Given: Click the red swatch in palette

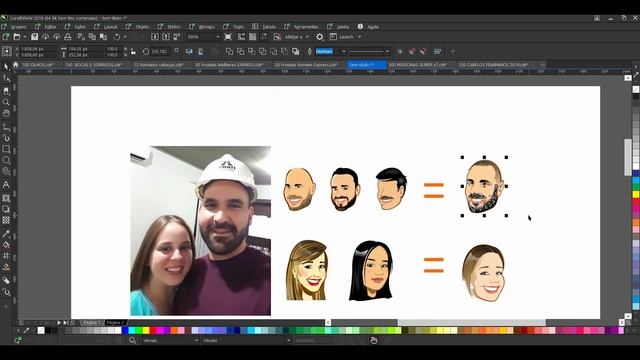Looking at the screenshot, I should [153, 331].
